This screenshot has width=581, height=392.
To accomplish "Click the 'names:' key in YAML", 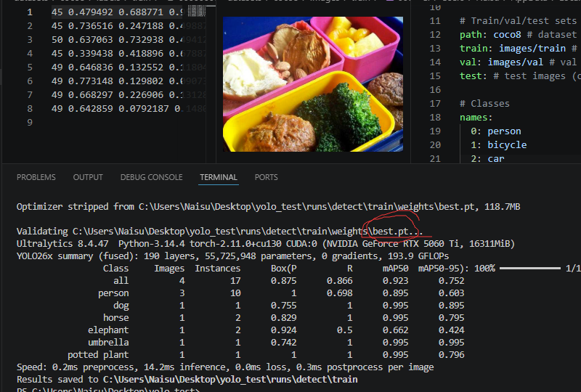I will (476, 117).
